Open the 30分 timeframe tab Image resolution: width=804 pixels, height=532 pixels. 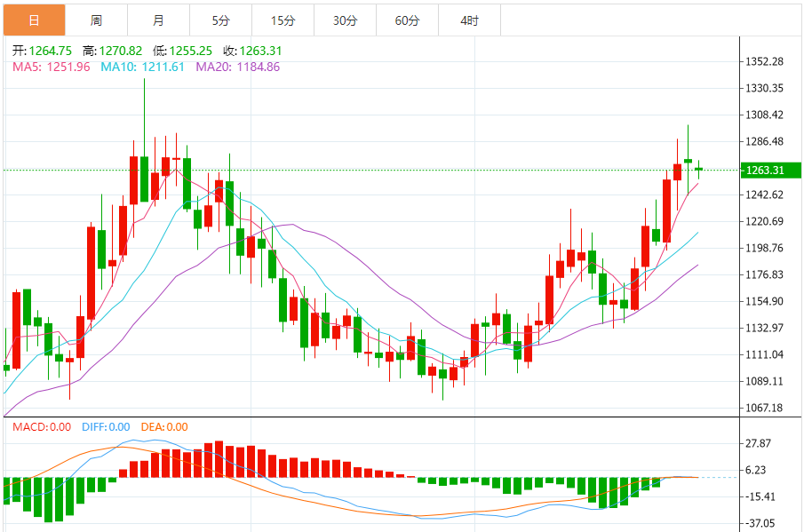345,20
